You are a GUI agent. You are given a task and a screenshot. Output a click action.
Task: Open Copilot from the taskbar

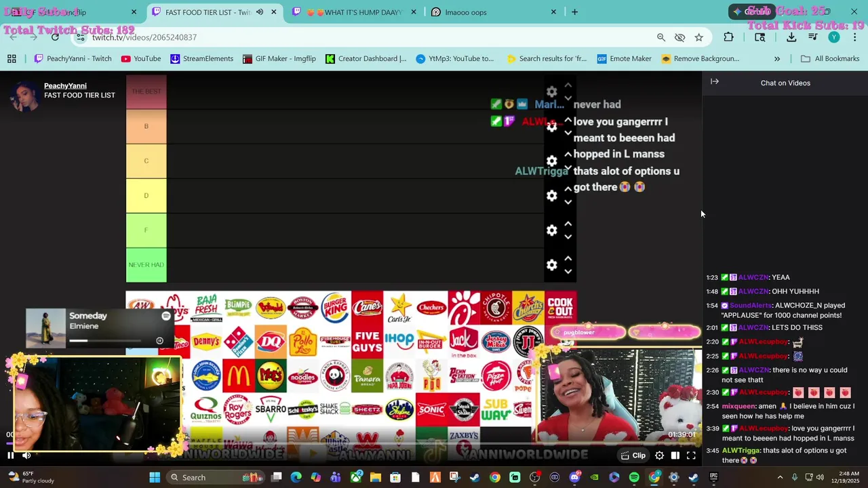(x=316, y=477)
